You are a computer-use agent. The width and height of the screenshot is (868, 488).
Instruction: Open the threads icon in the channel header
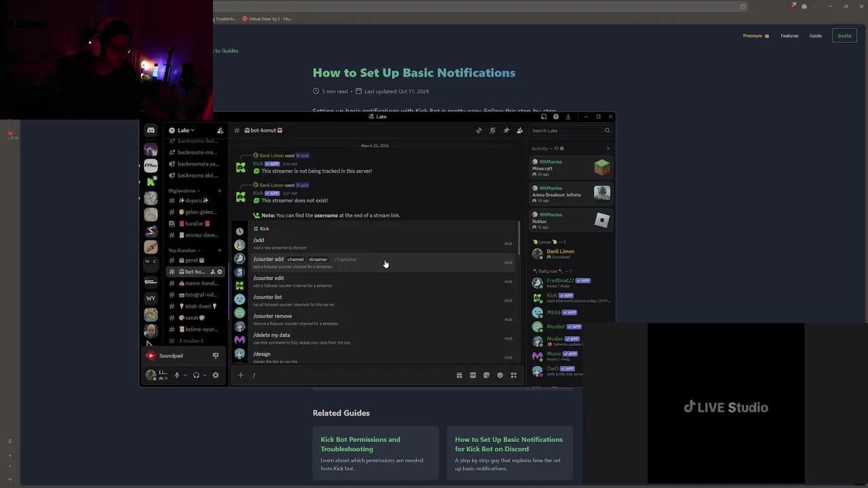[x=479, y=130]
